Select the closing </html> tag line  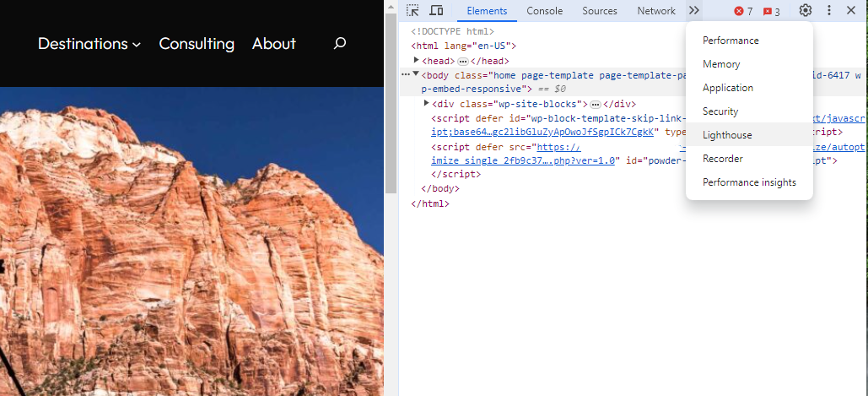pyautogui.click(x=430, y=203)
